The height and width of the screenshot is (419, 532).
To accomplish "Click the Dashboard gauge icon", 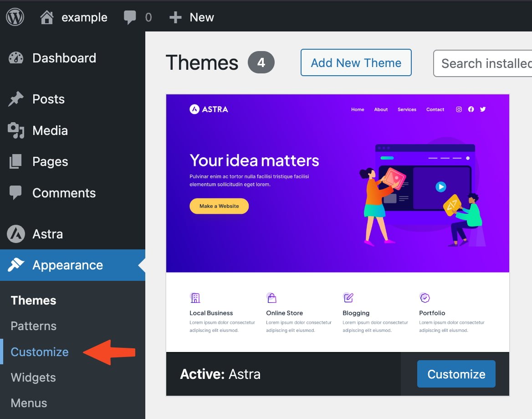I will (16, 58).
